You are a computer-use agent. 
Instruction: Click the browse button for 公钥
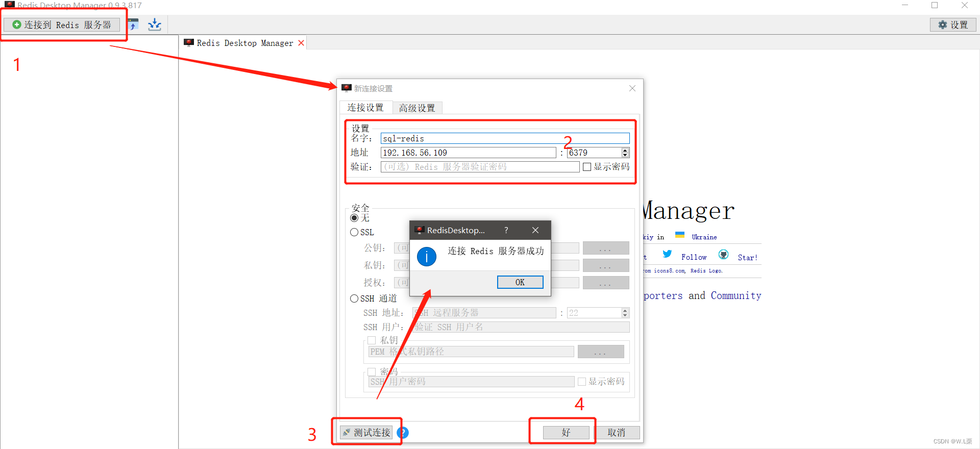606,248
